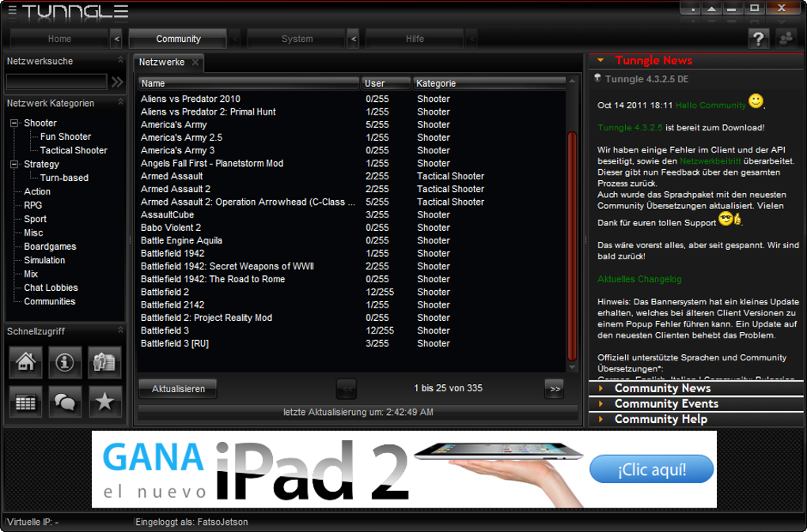Expand the Community Events section
The image size is (807, 532).
pyautogui.click(x=600, y=404)
